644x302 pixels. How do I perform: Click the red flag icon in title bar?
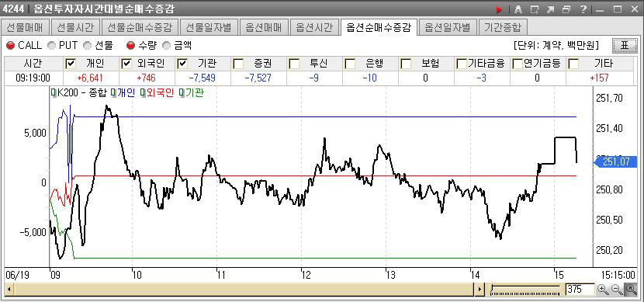click(x=500, y=9)
